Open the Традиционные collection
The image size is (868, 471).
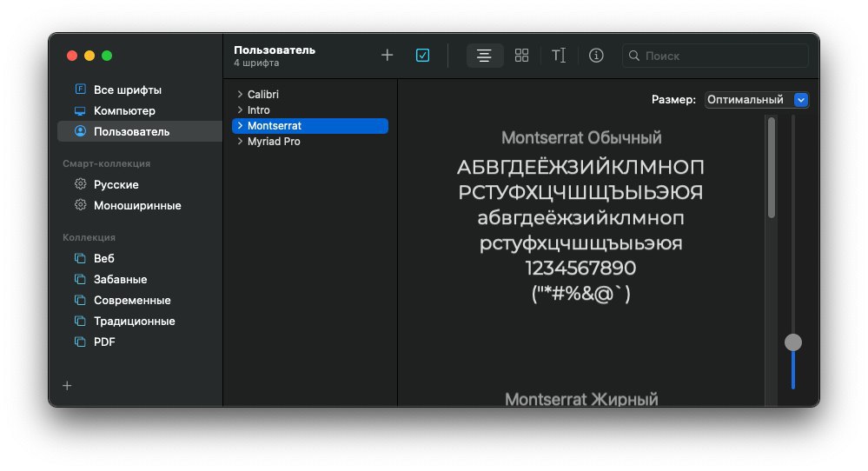(x=140, y=321)
